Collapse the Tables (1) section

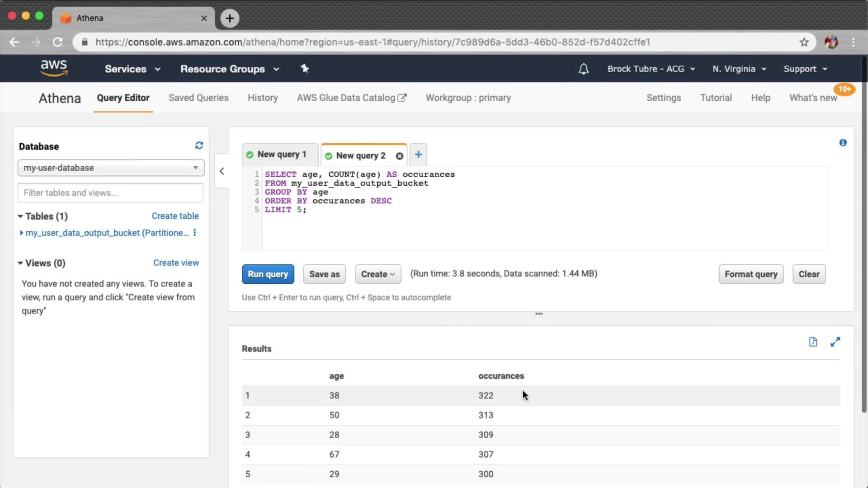pos(20,216)
